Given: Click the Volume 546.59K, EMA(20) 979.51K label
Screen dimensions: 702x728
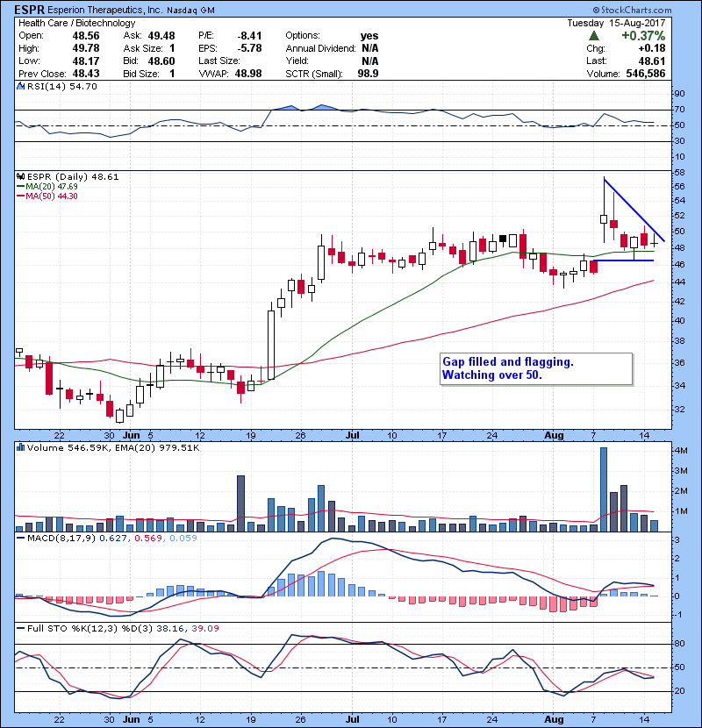Looking at the screenshot, I should pyautogui.click(x=113, y=447).
